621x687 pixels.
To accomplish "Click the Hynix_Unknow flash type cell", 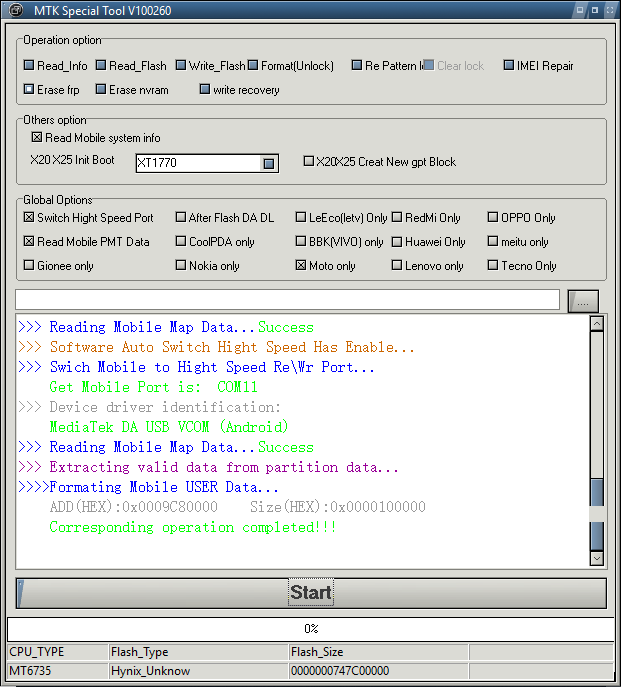I will [198, 671].
